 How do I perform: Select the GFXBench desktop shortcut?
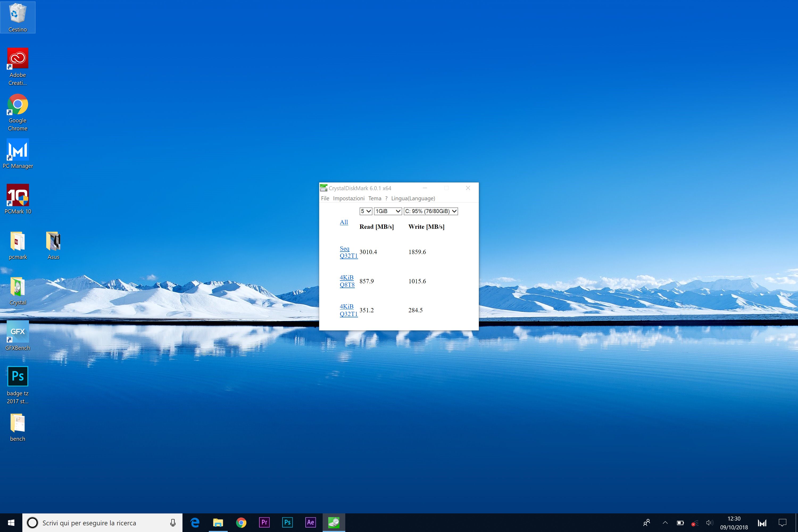(x=18, y=335)
